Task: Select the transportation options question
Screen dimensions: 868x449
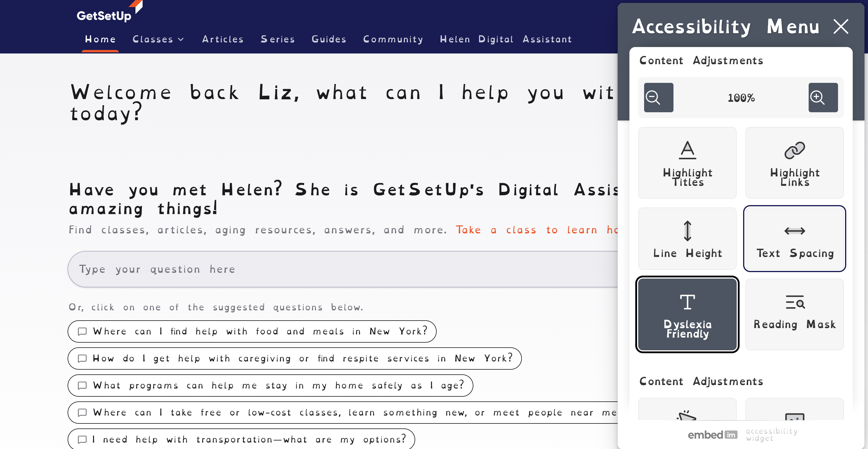Action: 241,439
